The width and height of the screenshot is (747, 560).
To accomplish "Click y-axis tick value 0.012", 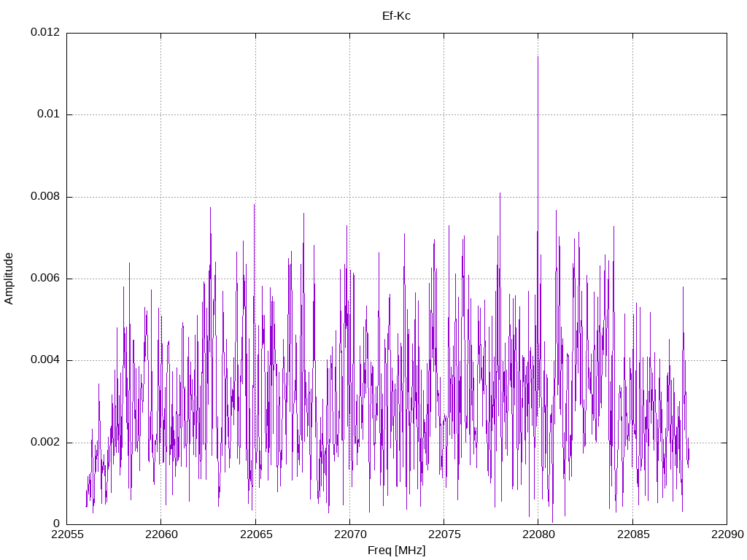I will tap(45, 32).
